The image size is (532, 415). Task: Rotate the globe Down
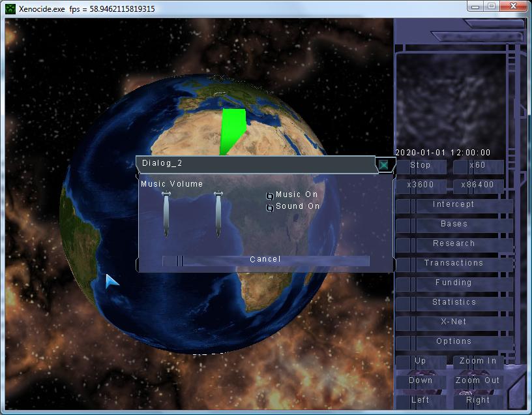[x=421, y=381]
